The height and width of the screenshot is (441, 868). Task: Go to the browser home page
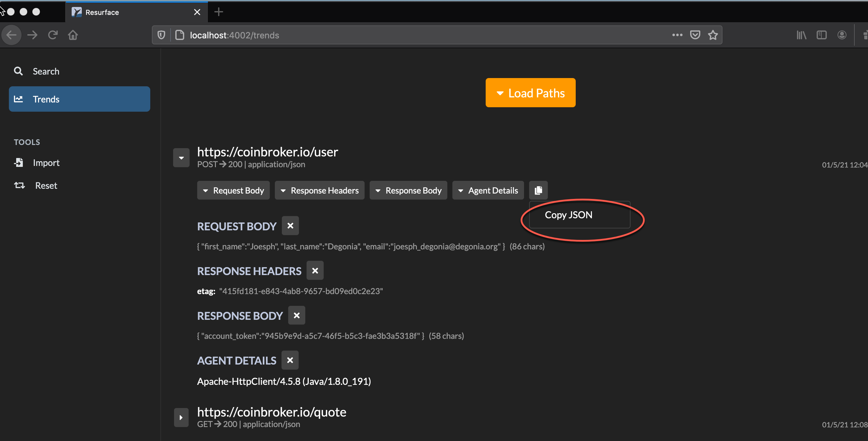click(73, 35)
